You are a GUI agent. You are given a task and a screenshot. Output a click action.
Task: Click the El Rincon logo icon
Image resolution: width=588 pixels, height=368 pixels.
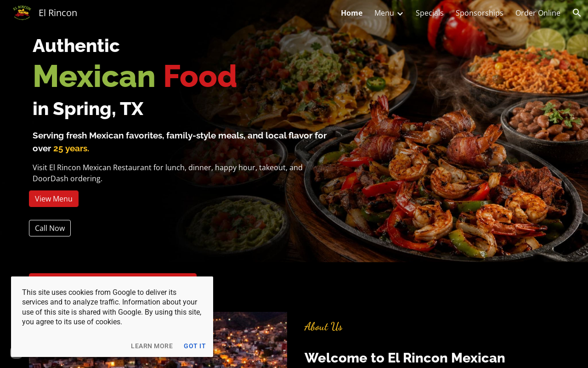[22, 13]
